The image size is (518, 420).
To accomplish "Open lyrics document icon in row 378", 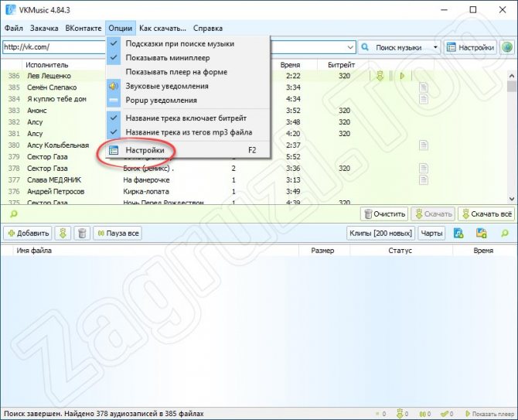I will click(x=424, y=168).
